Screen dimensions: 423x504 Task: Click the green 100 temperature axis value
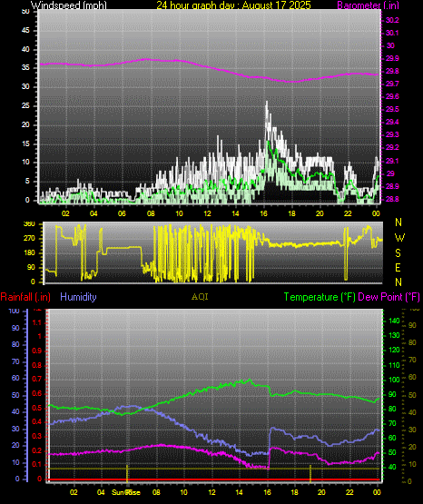(x=394, y=380)
